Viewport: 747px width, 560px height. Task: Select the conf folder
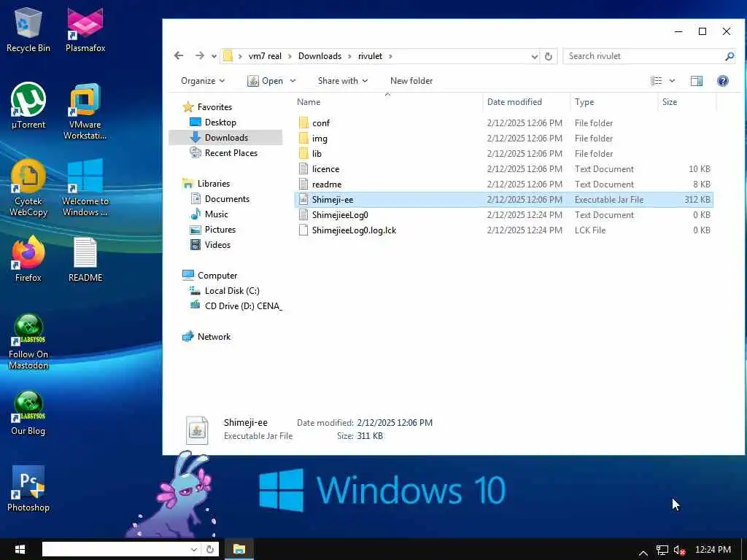503,122
